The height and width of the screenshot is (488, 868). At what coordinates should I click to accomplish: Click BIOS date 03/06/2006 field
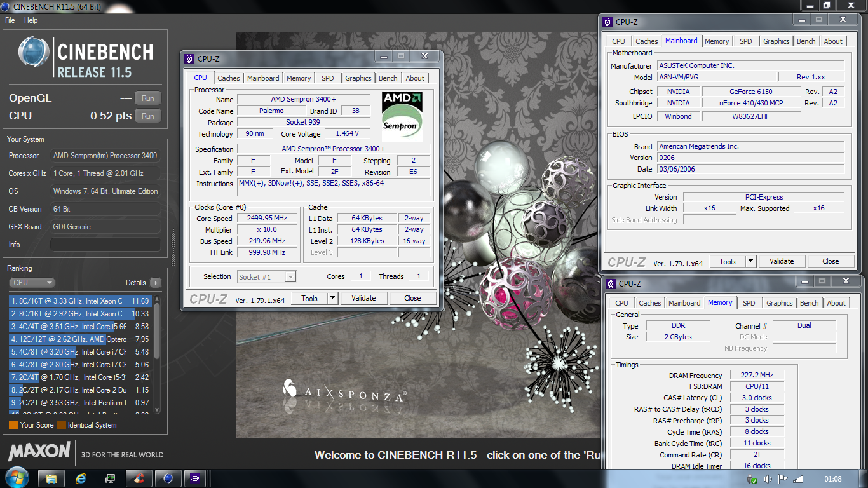(750, 169)
